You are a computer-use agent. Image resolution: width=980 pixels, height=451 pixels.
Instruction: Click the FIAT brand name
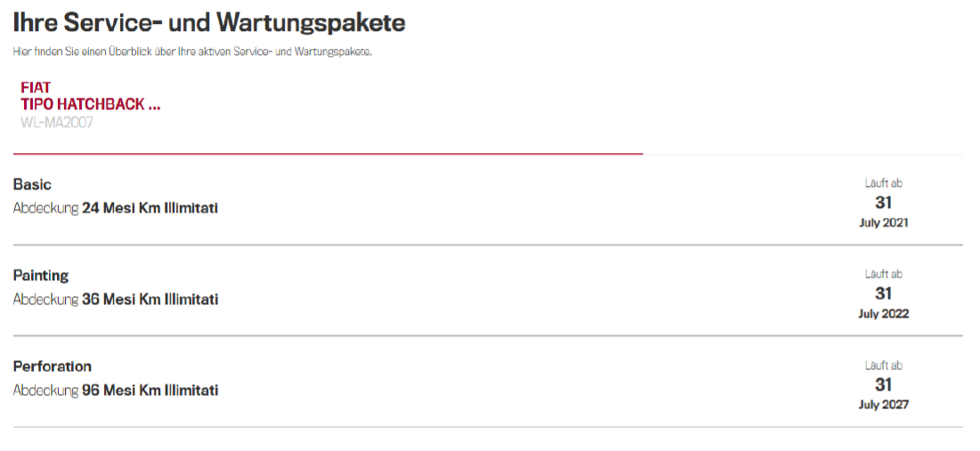(36, 88)
